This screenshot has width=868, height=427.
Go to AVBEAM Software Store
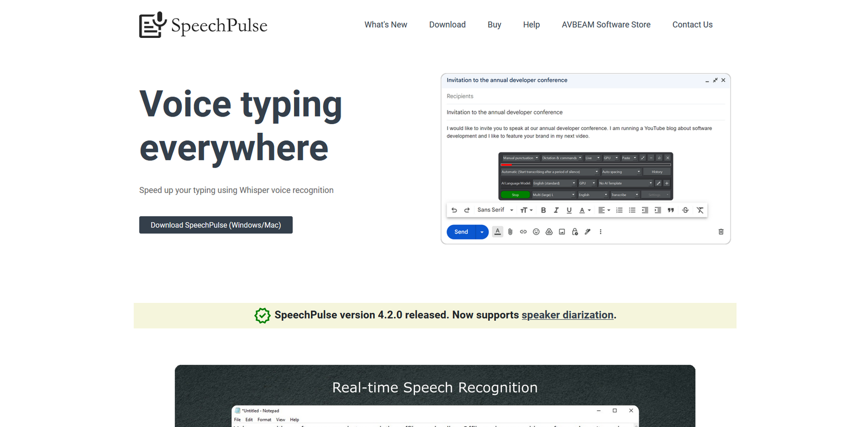click(606, 25)
